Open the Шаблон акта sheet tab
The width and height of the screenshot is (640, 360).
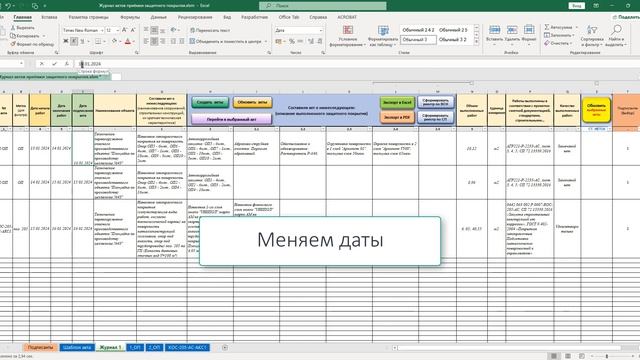(x=77, y=347)
